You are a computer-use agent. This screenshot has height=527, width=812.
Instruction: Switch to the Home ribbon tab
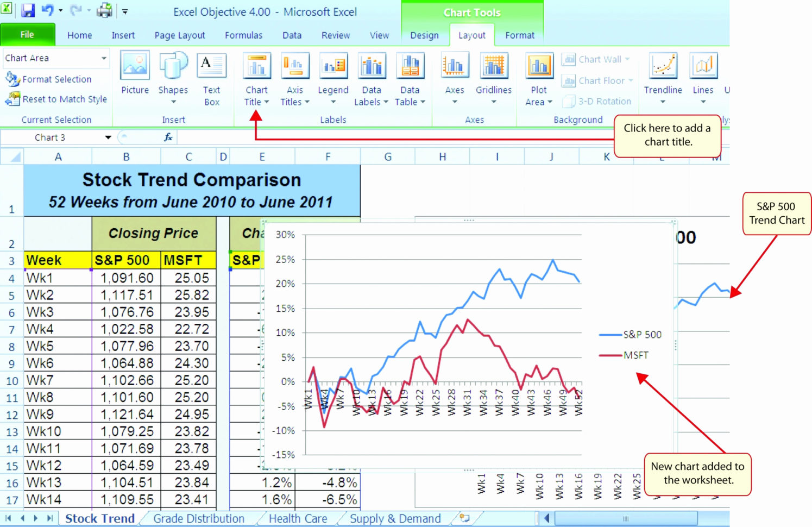pos(80,35)
